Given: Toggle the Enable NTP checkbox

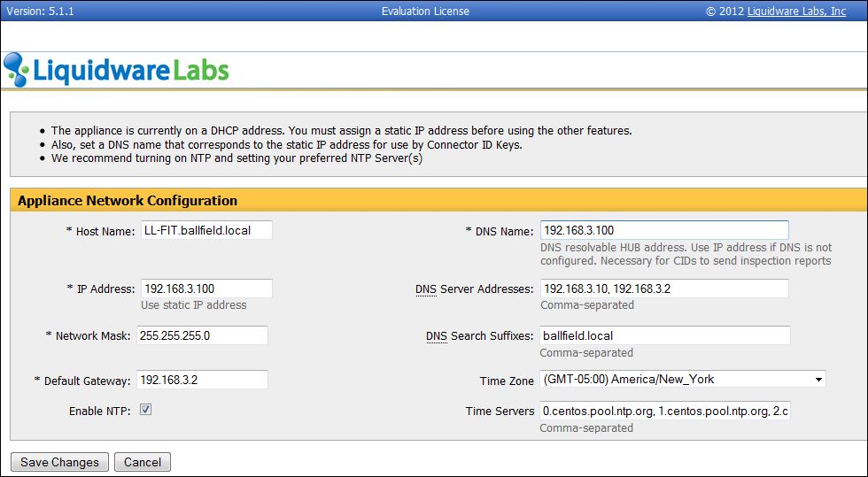Looking at the screenshot, I should (146, 411).
